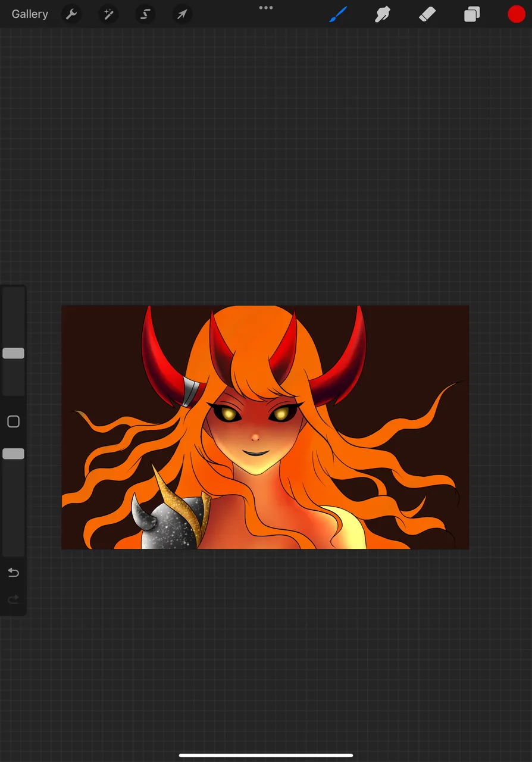Select the Eraser tool
This screenshot has width=532, height=762.
427,14
